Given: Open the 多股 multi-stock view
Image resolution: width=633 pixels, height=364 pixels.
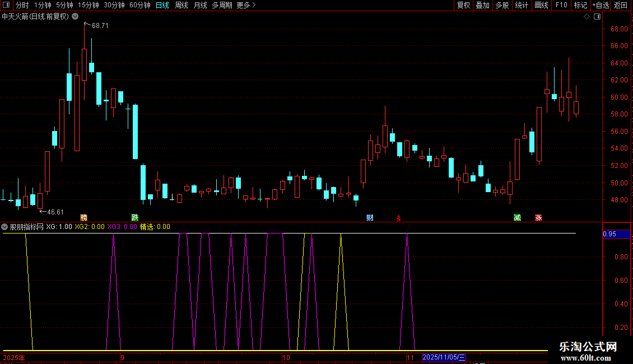Looking at the screenshot, I should coord(502,5).
